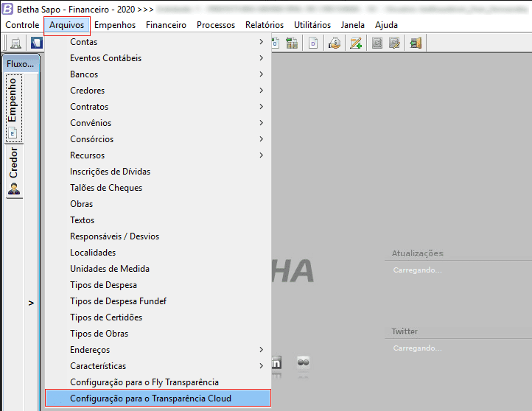Click the blue book toolbar icon
The image size is (532, 411).
click(37, 43)
